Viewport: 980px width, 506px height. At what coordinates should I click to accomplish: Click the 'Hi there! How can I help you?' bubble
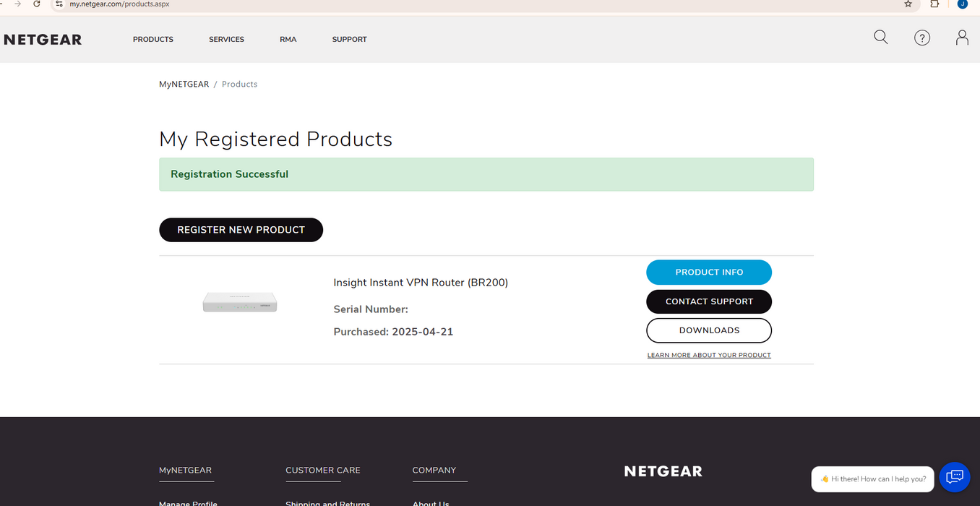click(873, 479)
